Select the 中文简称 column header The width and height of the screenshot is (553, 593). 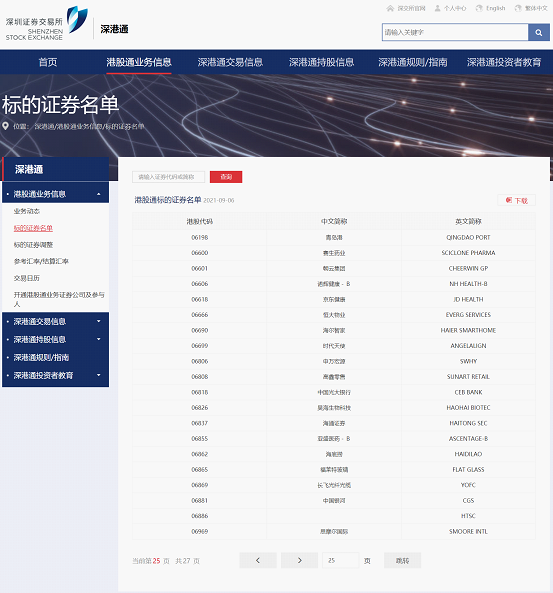click(334, 221)
